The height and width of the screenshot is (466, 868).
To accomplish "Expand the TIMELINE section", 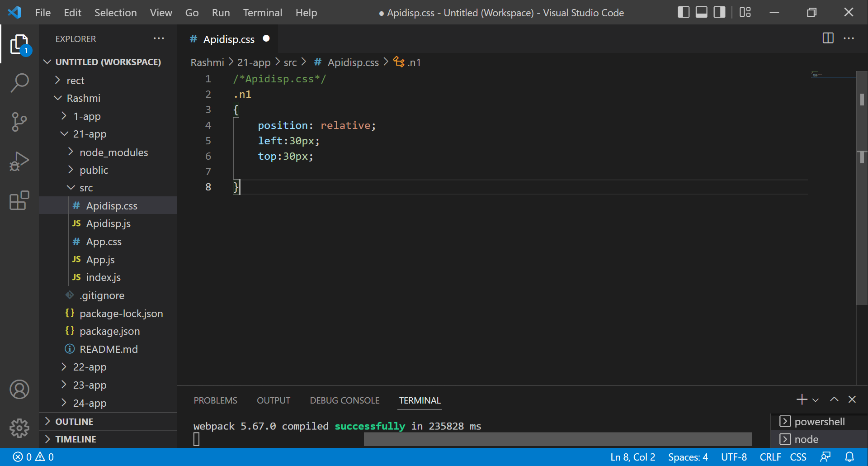I will [x=108, y=439].
